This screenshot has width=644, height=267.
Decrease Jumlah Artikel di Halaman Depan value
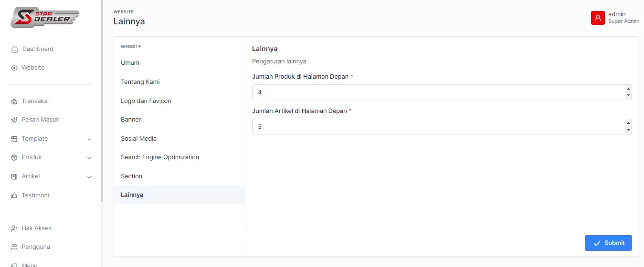coord(628,130)
